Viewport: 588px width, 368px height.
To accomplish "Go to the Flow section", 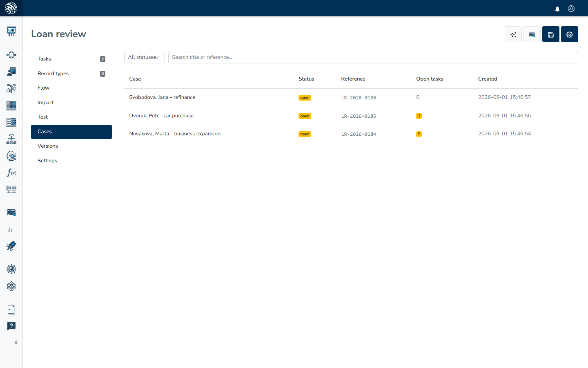I will [71, 88].
